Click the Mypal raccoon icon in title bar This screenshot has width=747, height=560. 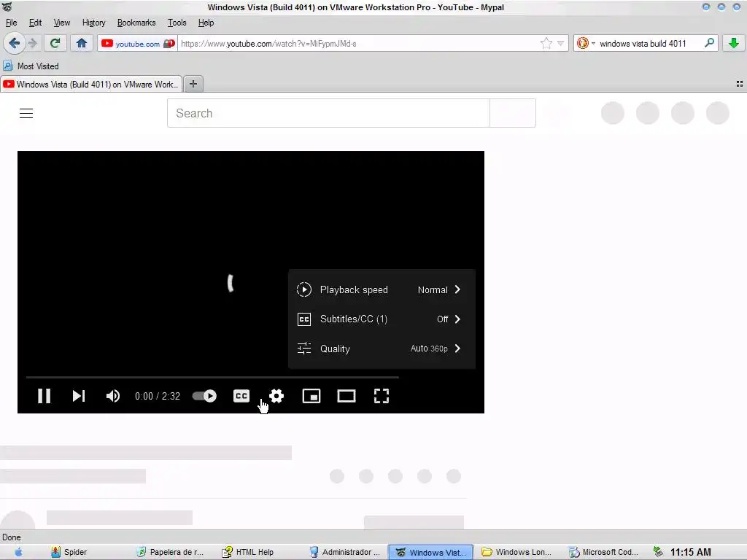pos(7,7)
